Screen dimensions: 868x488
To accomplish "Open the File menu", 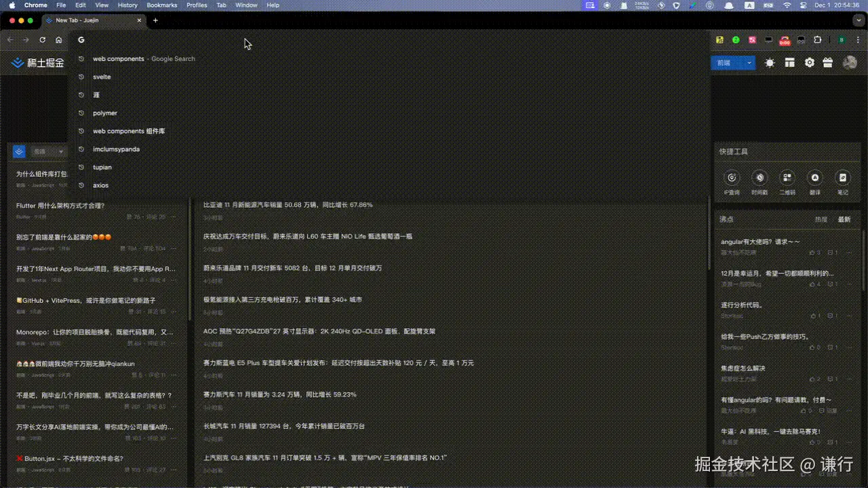I will tap(61, 5).
